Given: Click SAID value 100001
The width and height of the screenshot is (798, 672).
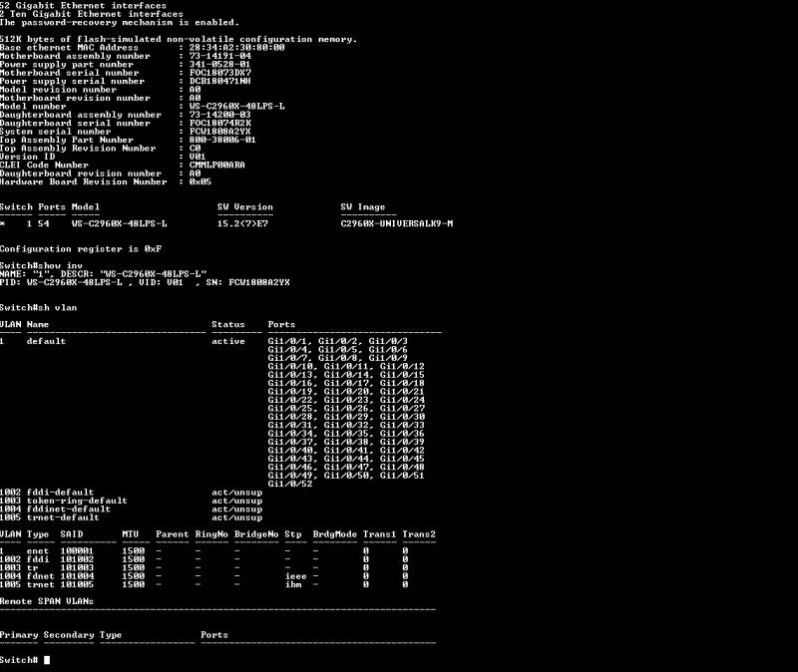Looking at the screenshot, I should point(77,551).
